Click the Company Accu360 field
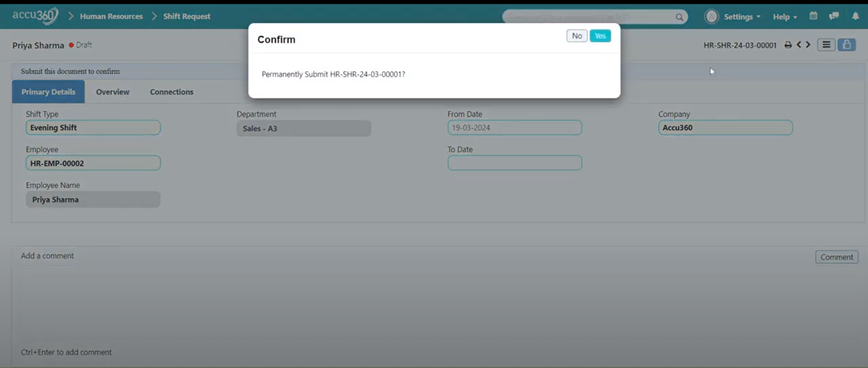Viewport: 868px width, 368px height. [726, 128]
